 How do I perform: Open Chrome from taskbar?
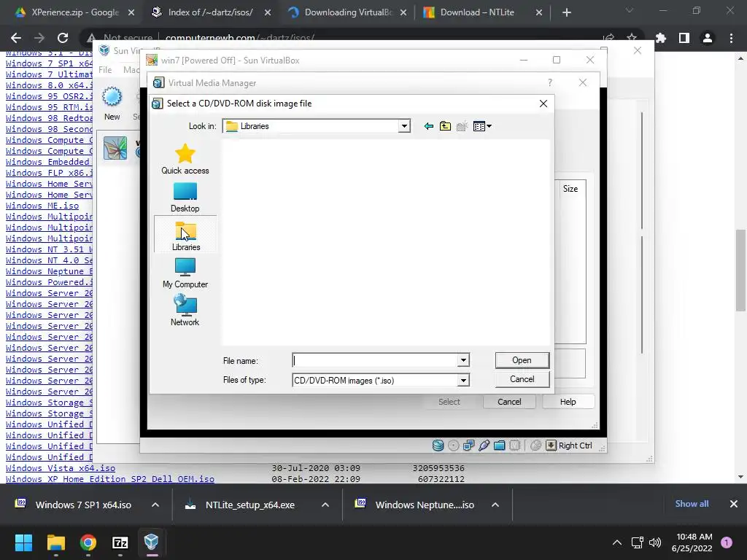click(x=88, y=542)
